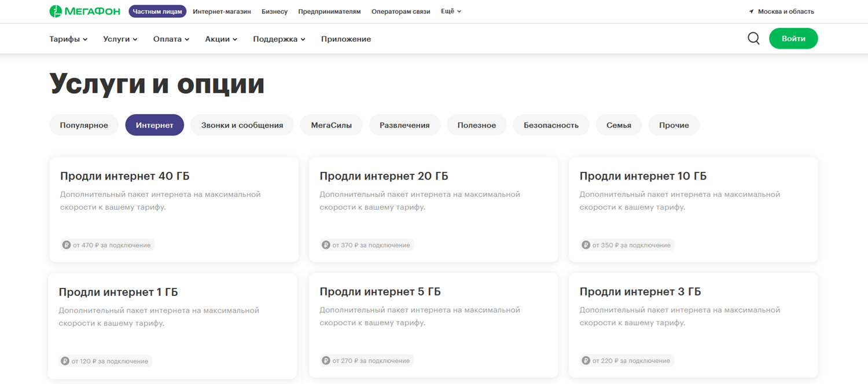Open the Бизнесу section
This screenshot has height=384, width=868.
(274, 12)
